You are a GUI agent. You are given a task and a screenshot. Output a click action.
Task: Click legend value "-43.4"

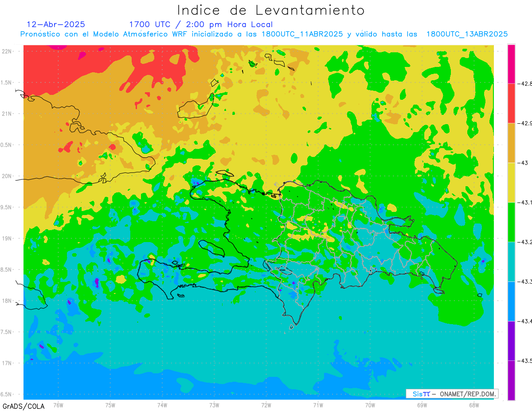525,321
